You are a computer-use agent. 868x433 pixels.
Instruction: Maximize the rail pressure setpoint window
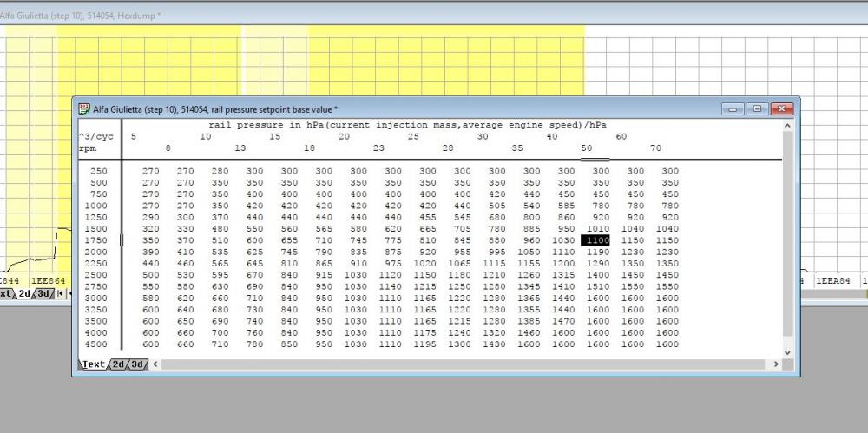757,109
